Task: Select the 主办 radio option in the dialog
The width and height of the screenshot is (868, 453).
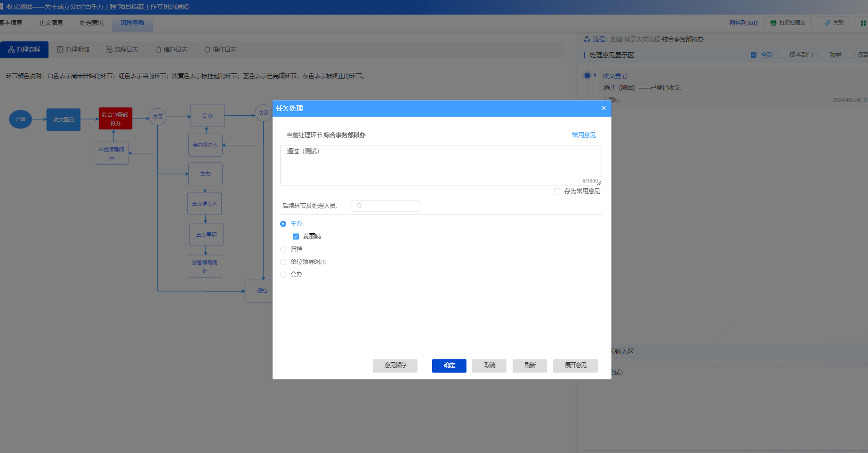Action: (x=283, y=224)
